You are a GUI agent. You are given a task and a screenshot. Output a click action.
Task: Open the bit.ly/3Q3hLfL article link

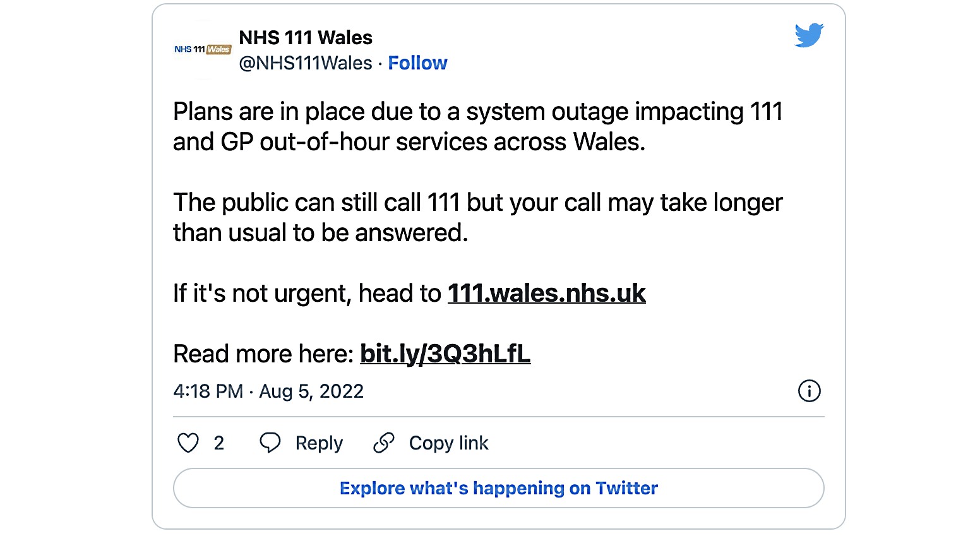pyautogui.click(x=445, y=354)
